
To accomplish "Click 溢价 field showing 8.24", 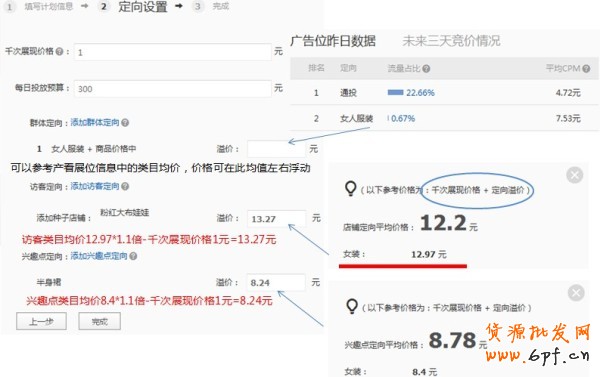I will [276, 282].
